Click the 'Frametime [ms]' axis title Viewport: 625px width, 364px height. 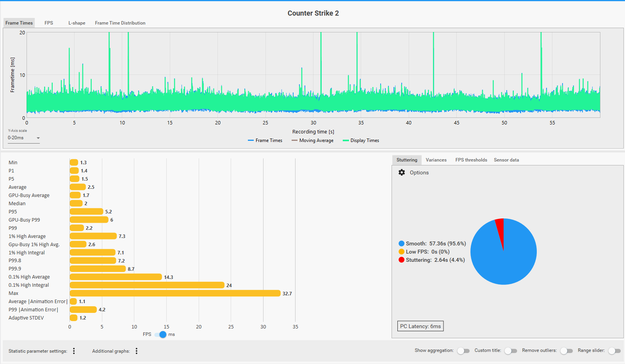pos(12,75)
